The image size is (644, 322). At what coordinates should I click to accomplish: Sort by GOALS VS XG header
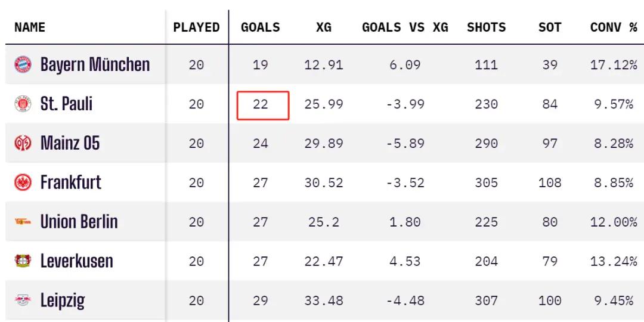(x=405, y=27)
